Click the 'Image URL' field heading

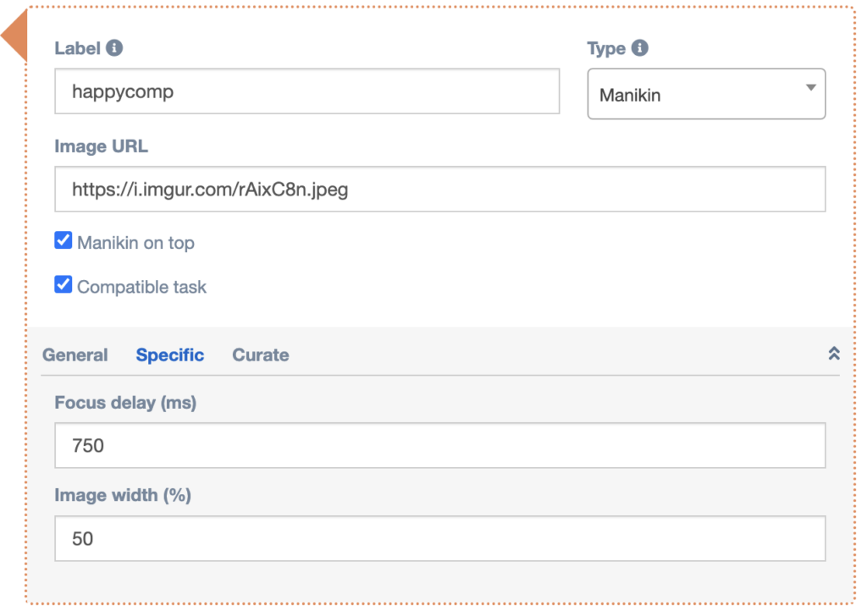pyautogui.click(x=101, y=146)
